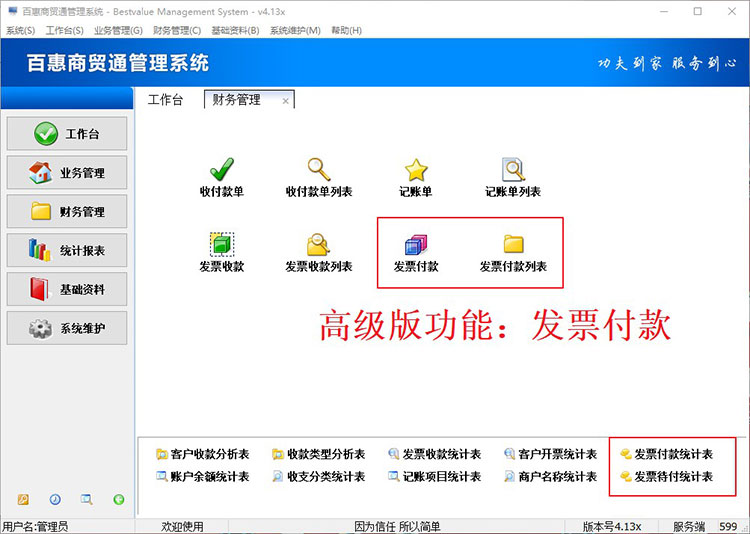Open 客户收款分析表 report link
Image resolution: width=750 pixels, height=534 pixels.
pos(203,454)
